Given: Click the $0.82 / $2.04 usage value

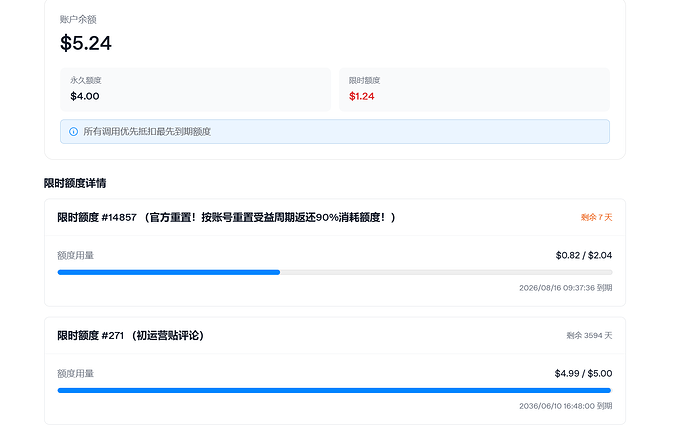Looking at the screenshot, I should 584,256.
